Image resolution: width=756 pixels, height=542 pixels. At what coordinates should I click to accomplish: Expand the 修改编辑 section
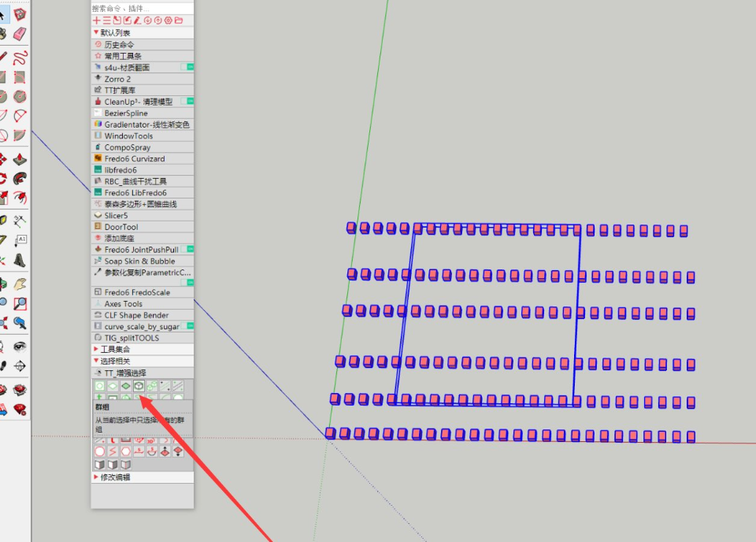point(143,477)
